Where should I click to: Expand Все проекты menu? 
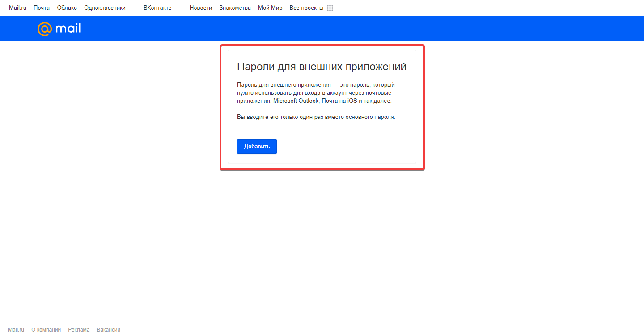(306, 8)
